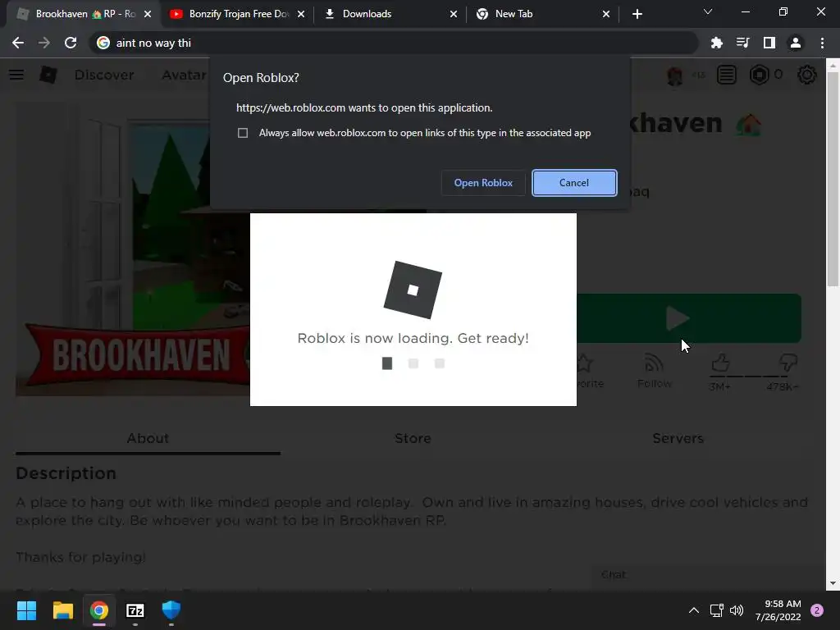Open Roblox notifications list icon
This screenshot has width=840, height=630.
(x=727, y=75)
